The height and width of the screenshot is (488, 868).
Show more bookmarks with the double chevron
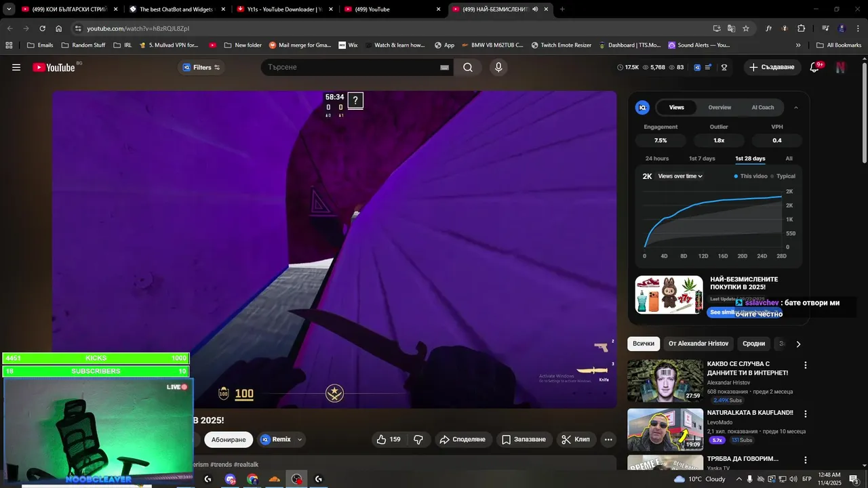(x=798, y=45)
